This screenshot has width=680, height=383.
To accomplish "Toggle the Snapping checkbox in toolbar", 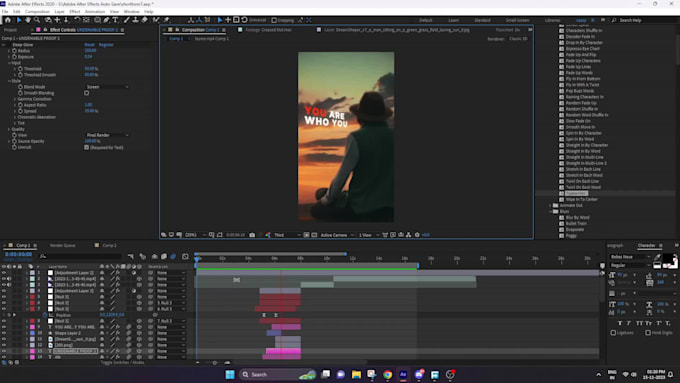I will [x=274, y=20].
